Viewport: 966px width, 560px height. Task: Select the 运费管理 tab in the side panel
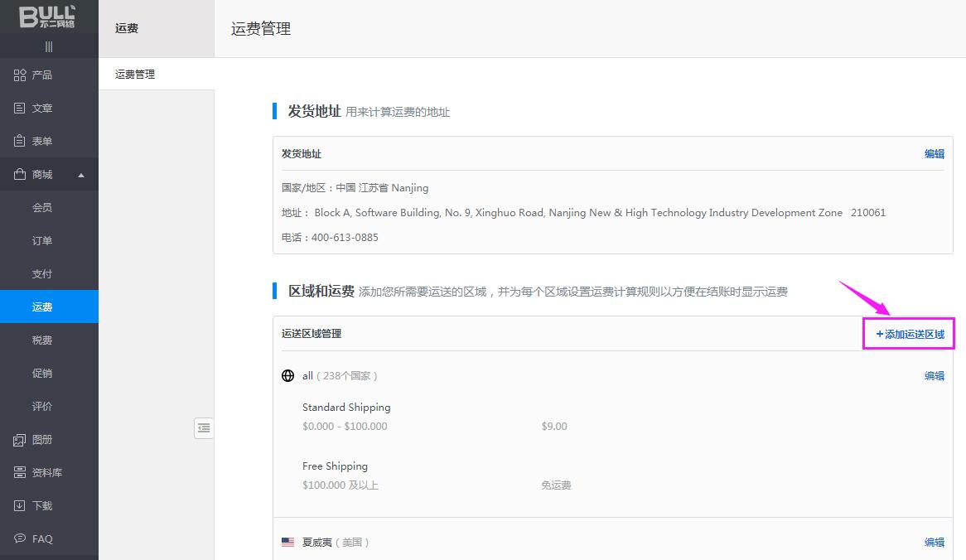point(135,75)
